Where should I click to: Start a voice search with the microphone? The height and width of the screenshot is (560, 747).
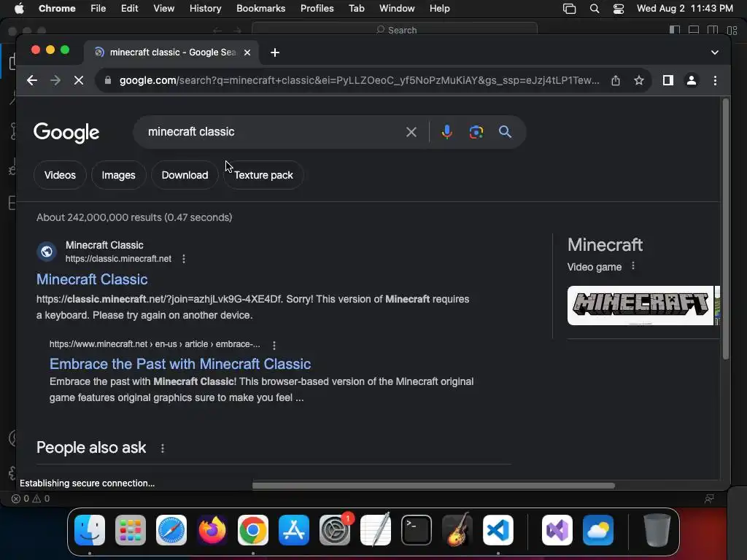click(446, 132)
